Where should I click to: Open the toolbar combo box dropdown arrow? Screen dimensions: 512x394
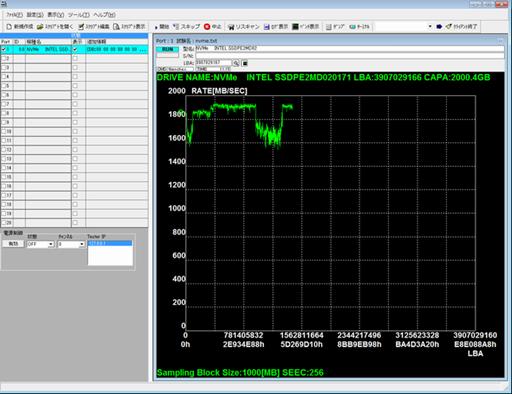430,26
